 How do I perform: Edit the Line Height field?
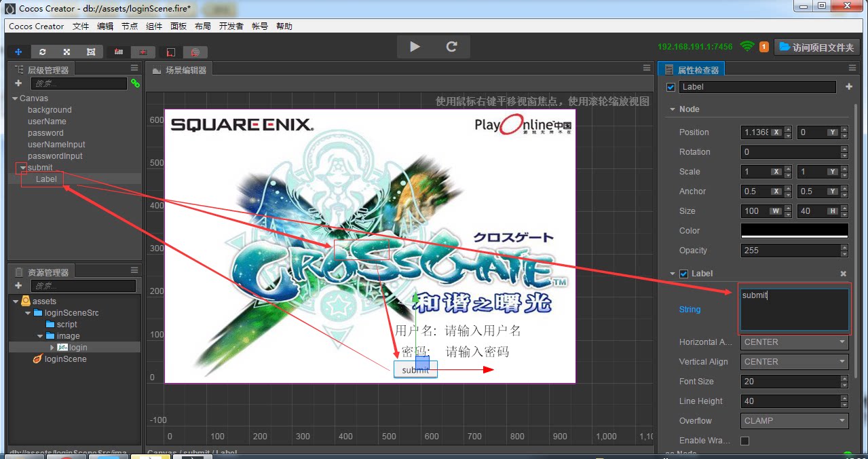[791, 401]
